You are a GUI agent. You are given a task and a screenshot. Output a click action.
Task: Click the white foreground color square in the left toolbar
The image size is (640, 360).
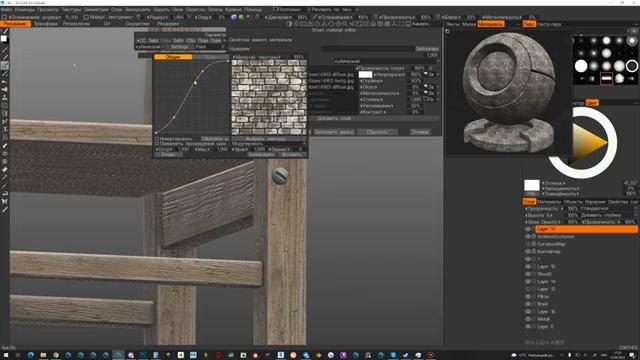click(x=4, y=39)
